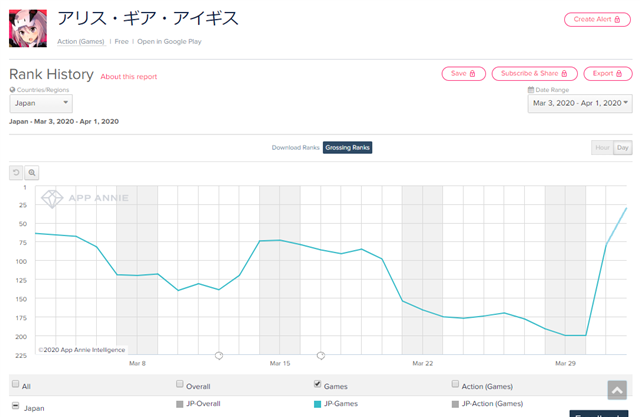Click the scroll-to-top arrow button
The height and width of the screenshot is (417, 640).
(617, 390)
